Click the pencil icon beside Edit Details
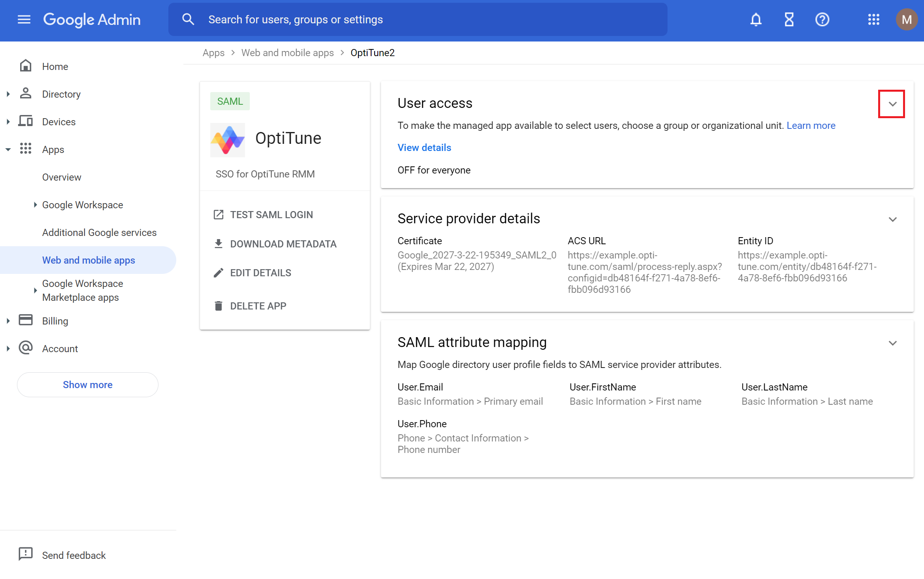The image size is (924, 579). coord(219,273)
